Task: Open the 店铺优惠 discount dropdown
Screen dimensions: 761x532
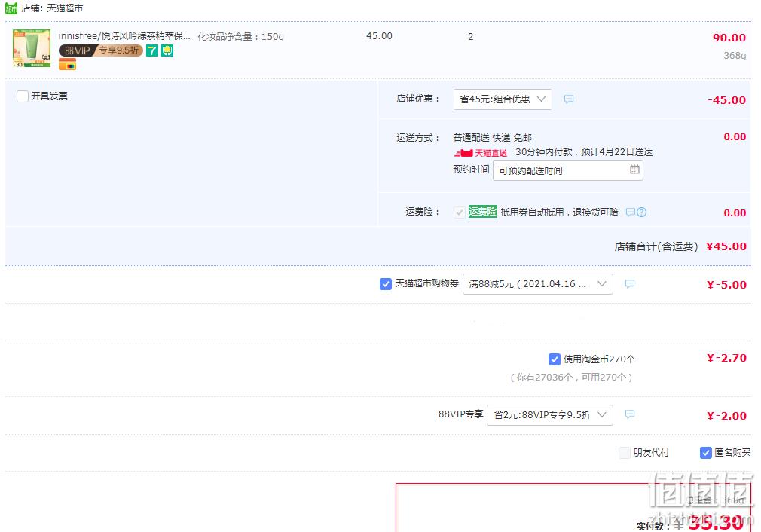Action: 503,99
